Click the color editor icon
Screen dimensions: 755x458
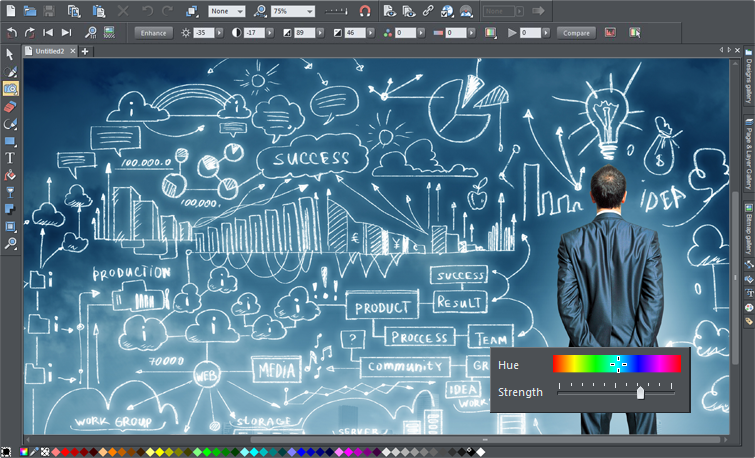click(24, 452)
